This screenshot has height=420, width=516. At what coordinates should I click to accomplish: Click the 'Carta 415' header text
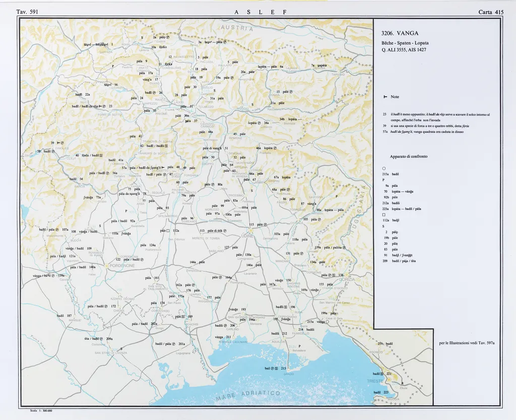[491, 12]
